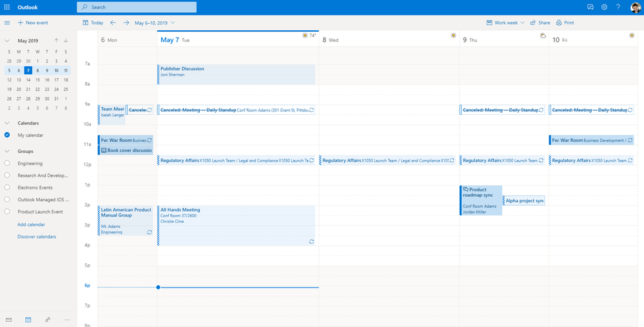The height and width of the screenshot is (327, 644).
Task: Open the chat feedback icon in header
Action: (x=590, y=7)
